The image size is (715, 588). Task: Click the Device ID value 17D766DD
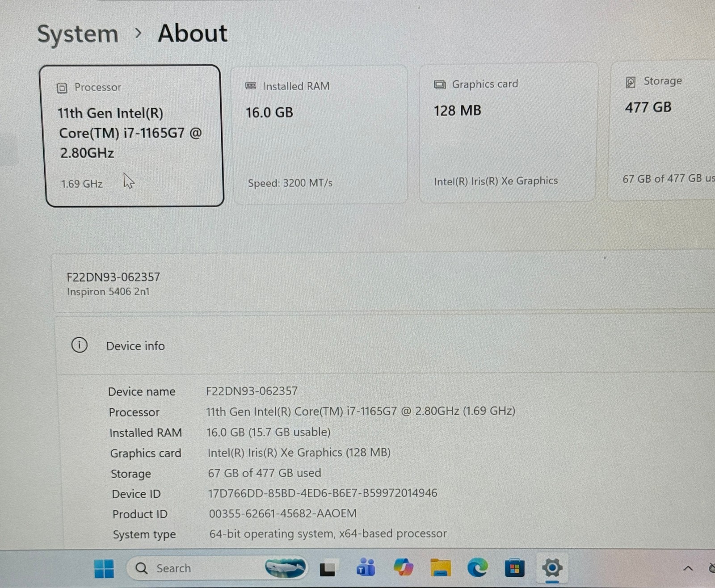[x=323, y=493]
